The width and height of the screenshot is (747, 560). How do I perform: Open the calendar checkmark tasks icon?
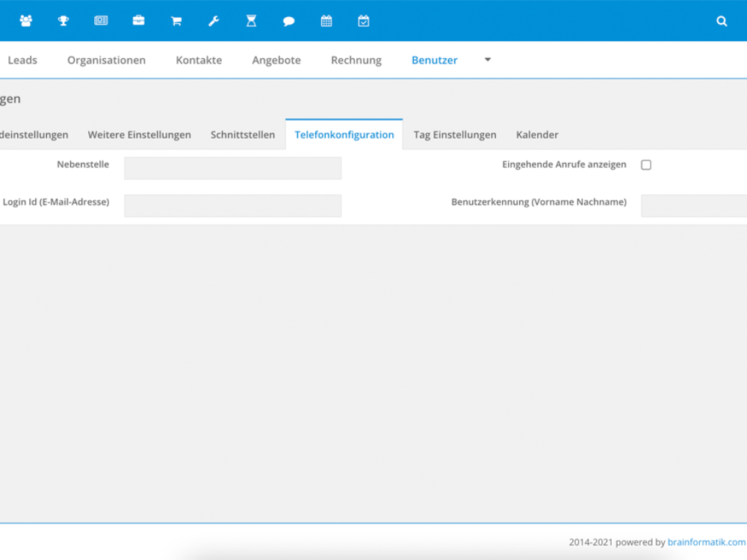coord(364,21)
